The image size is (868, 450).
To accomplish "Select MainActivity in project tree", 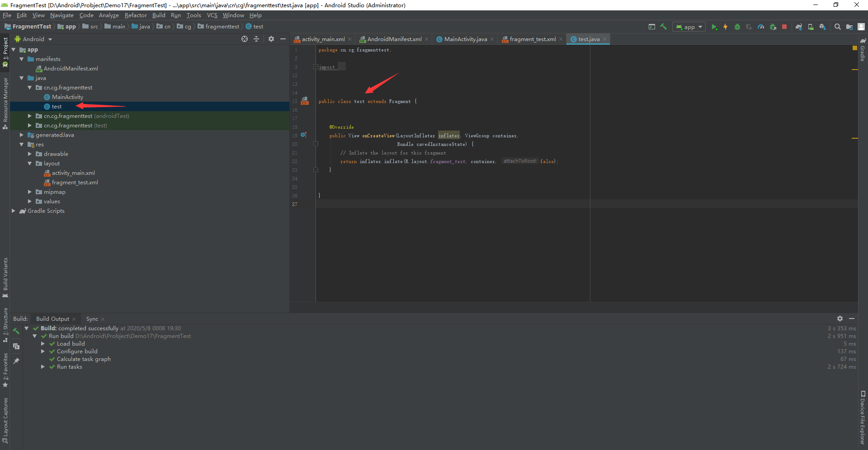I will pyautogui.click(x=67, y=97).
